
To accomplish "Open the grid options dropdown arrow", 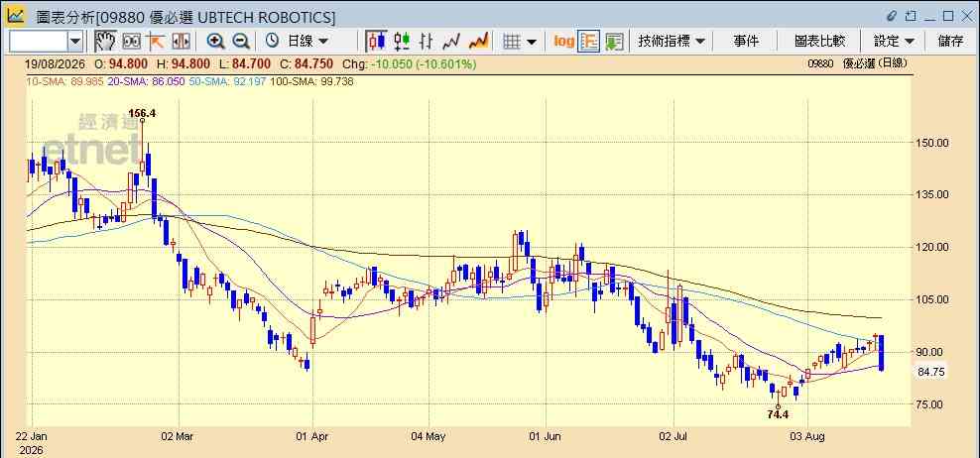I will pos(532,42).
